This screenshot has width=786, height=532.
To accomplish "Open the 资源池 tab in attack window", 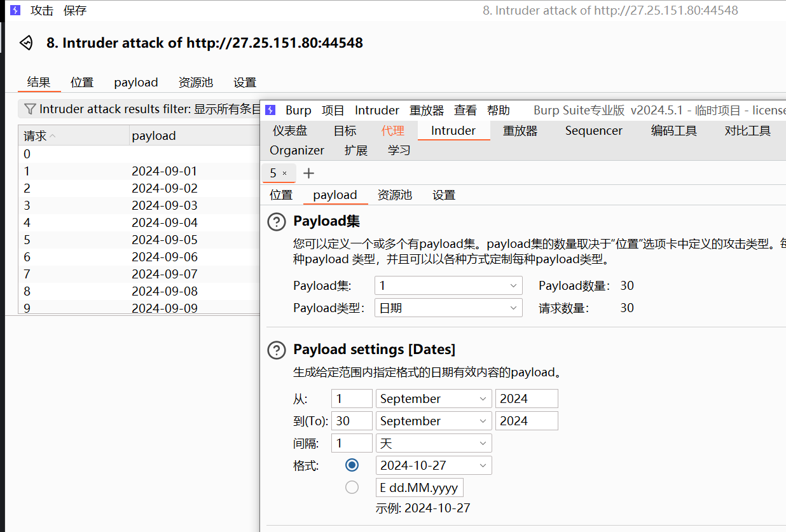I will 195,83.
